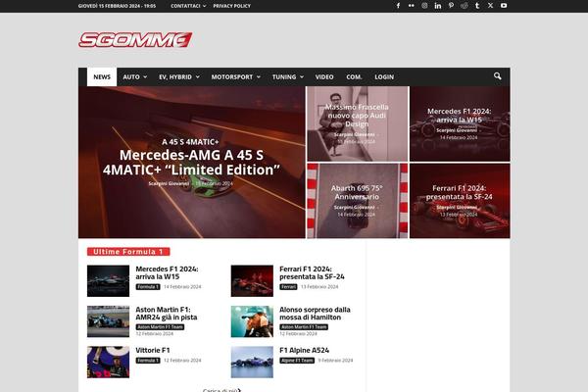588x392 pixels.
Task: Click the Carica di più load more link
Action: [221, 390]
